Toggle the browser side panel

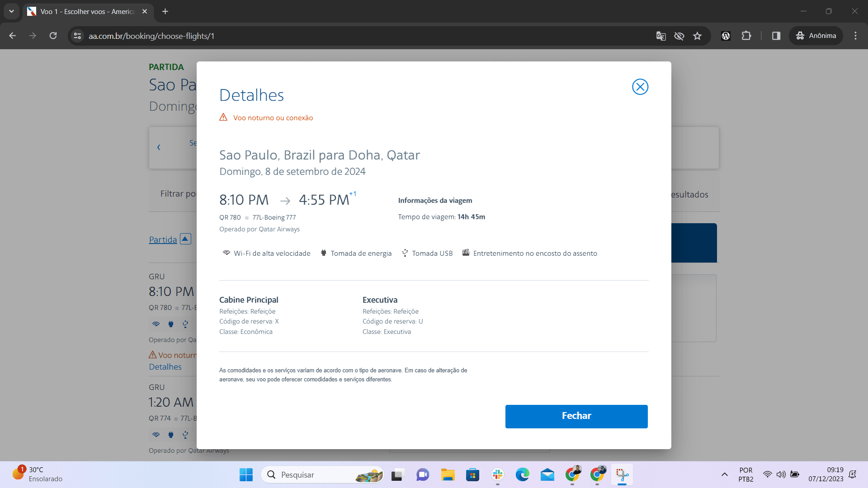pos(776,36)
